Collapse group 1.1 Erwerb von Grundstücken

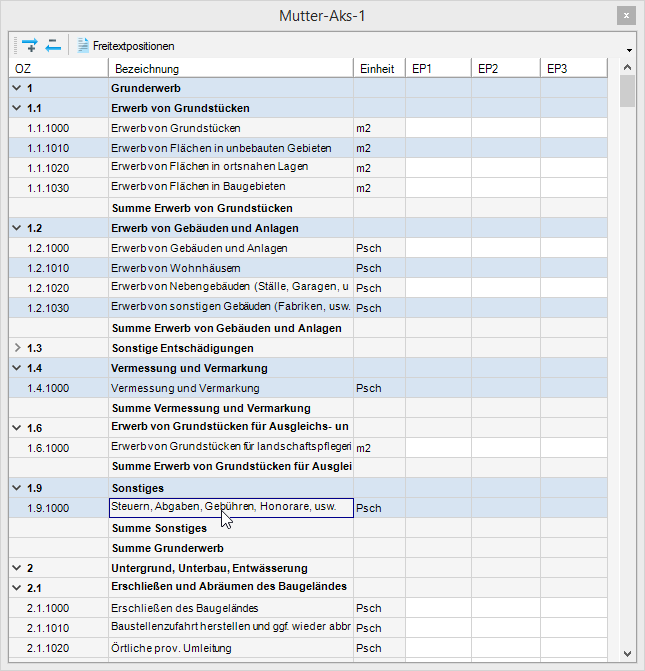pos(17,108)
